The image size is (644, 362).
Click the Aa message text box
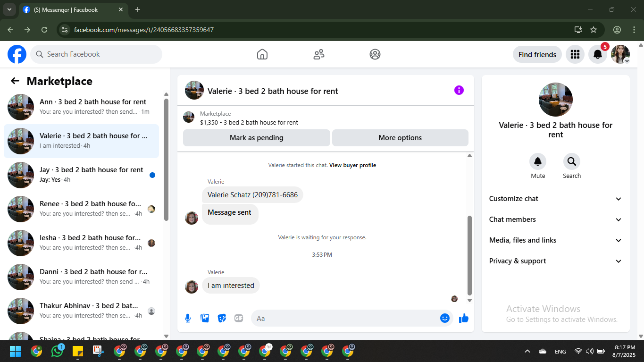352,318
